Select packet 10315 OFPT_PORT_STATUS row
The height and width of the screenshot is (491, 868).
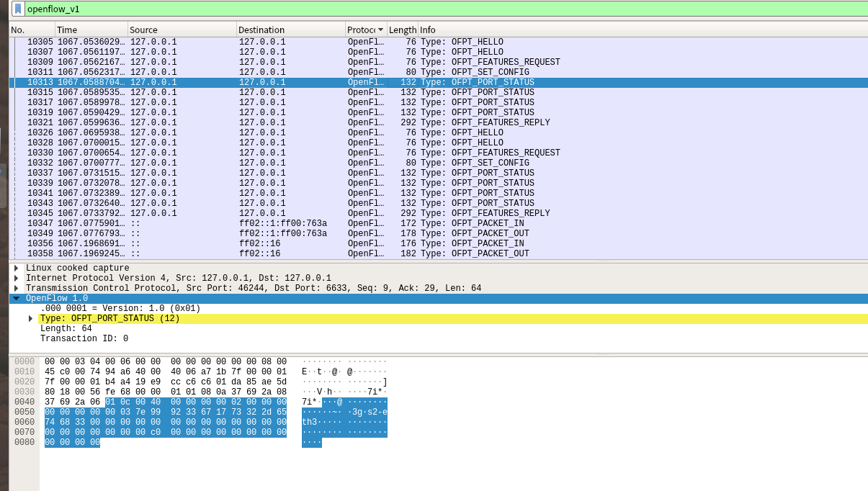pos(439,92)
